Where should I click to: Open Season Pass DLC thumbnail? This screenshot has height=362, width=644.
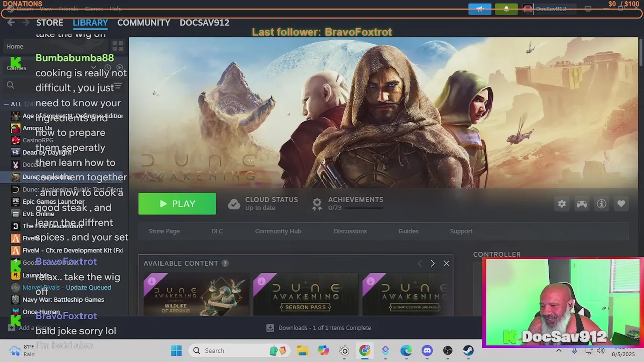[305, 294]
